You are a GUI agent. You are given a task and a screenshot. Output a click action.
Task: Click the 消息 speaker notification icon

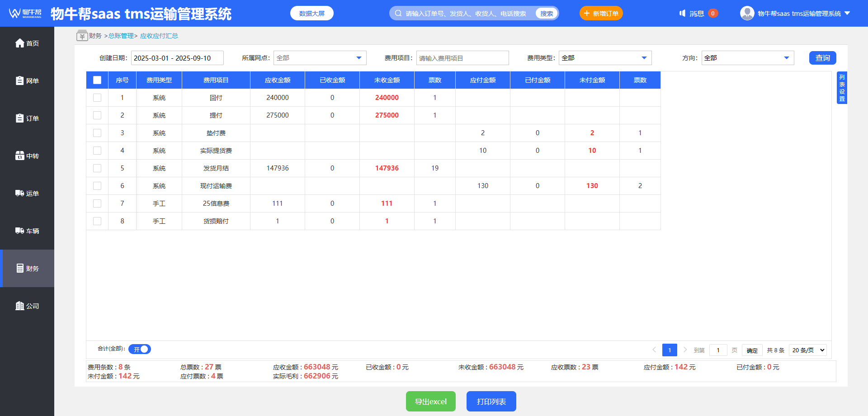[x=683, y=14]
